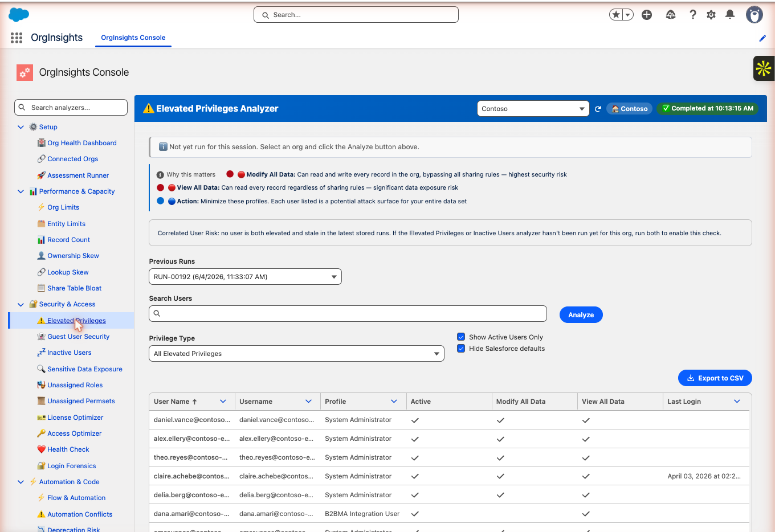Click B2BMA Integration User profile cell
Screen dimensions: 775x532
click(362, 514)
